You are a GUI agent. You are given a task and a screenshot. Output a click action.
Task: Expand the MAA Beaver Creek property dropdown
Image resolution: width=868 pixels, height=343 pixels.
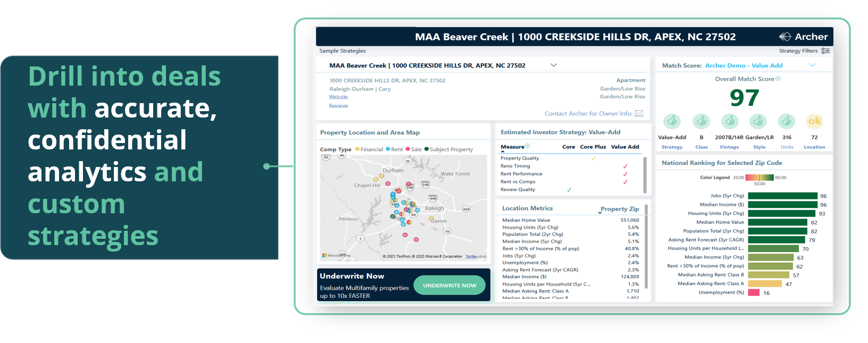(554, 65)
